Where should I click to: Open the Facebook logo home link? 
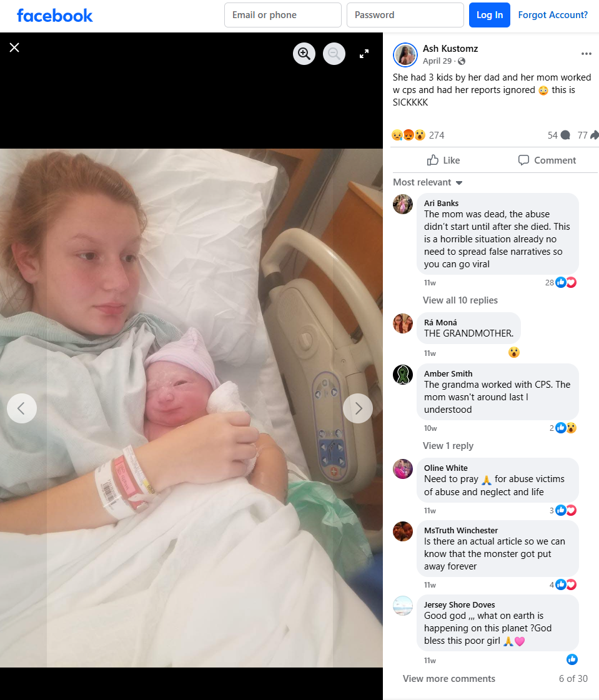(54, 16)
